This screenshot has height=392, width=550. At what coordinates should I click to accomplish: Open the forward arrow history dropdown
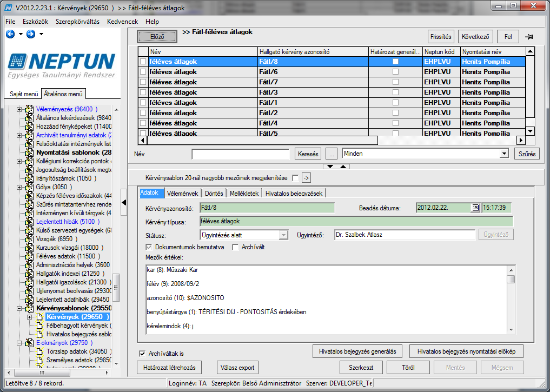pyautogui.click(x=42, y=34)
